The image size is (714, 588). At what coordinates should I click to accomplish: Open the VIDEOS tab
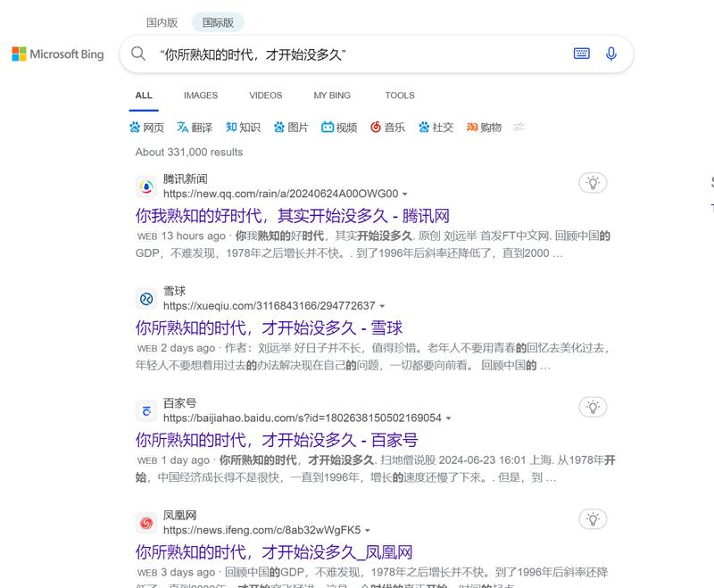(x=265, y=95)
